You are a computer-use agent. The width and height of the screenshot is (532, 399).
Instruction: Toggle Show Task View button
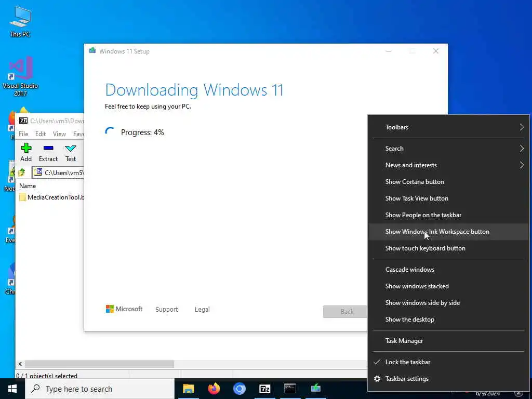[448, 198]
